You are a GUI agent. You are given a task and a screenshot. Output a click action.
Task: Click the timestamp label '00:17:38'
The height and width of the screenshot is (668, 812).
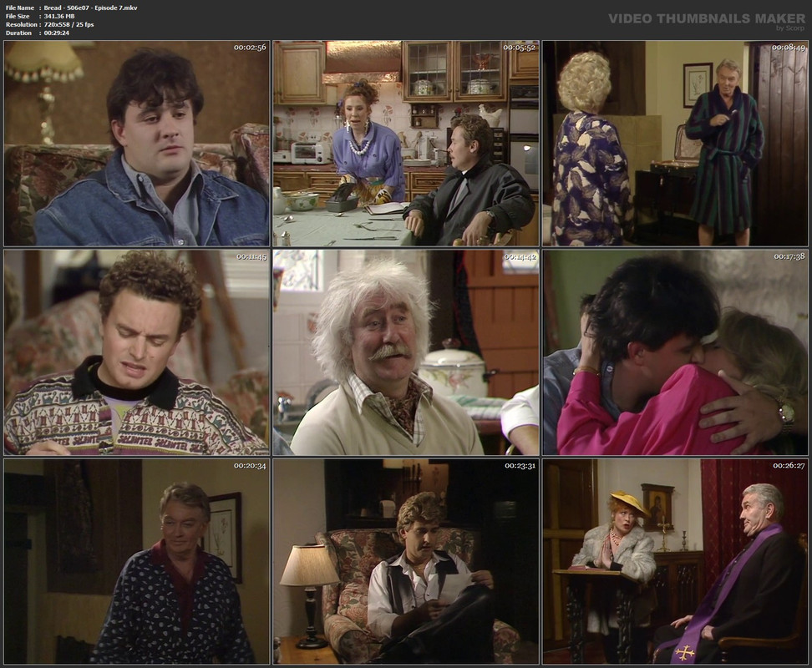coord(789,256)
